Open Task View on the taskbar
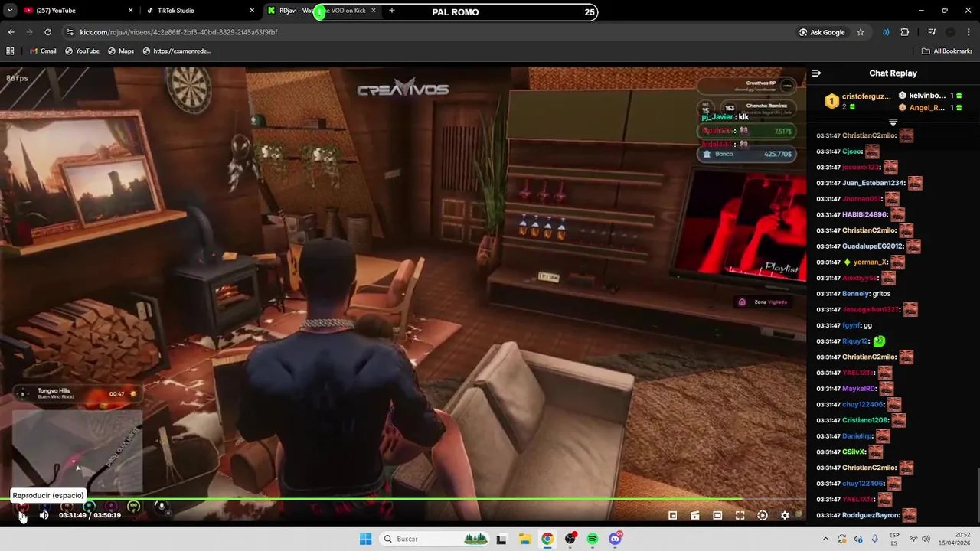Screen dimensions: 980x551 pos(501,539)
